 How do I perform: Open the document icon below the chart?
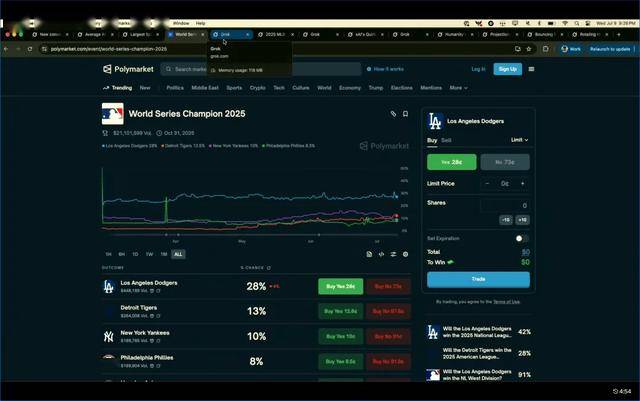[x=369, y=254]
